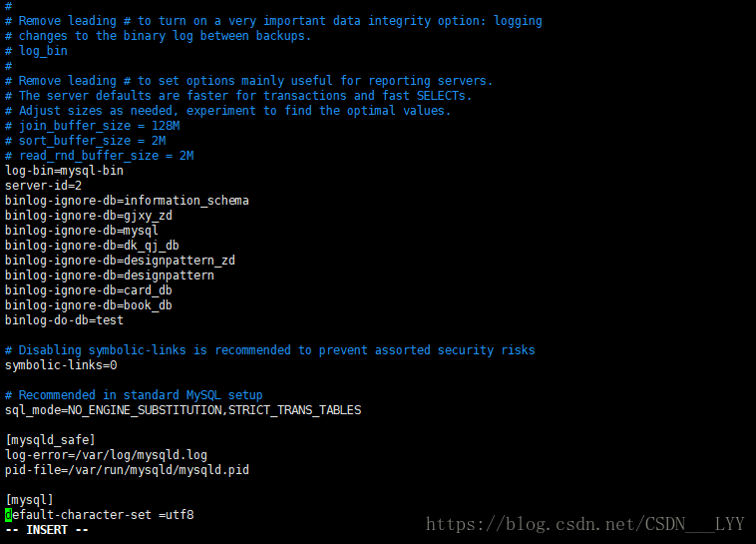Image resolution: width=756 pixels, height=544 pixels.
Task: Click the [mysqld_safe] section header
Action: [50, 440]
